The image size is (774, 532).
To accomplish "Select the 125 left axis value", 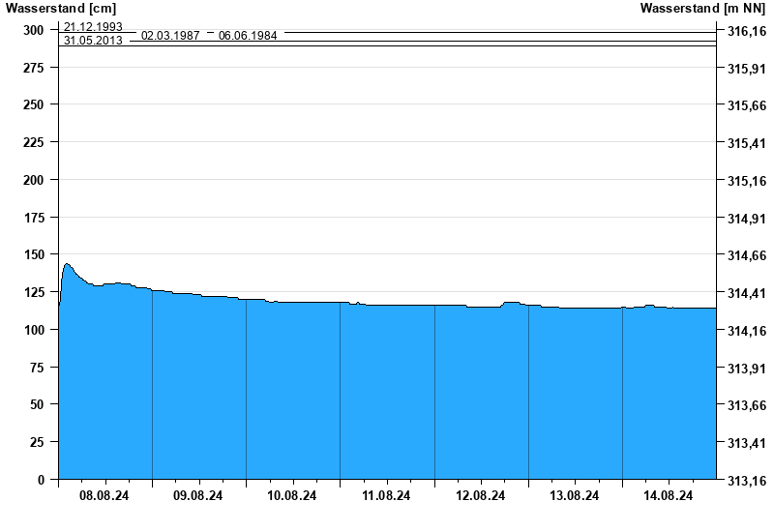I will pos(34,292).
